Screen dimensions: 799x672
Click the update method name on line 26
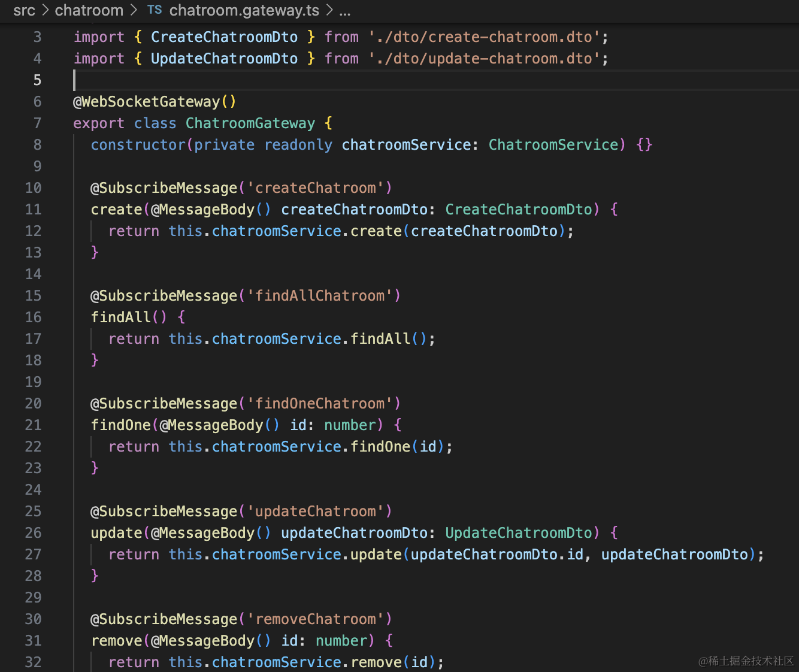[x=116, y=533]
